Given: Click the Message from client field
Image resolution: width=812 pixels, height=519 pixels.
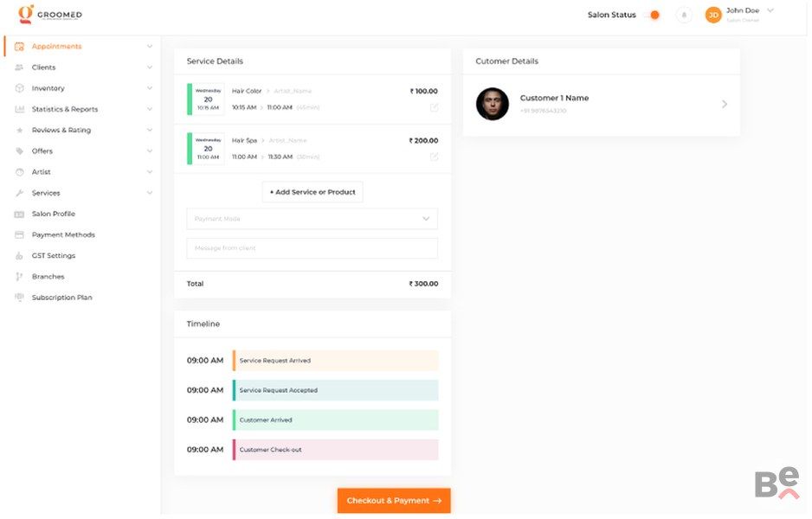Looking at the screenshot, I should pyautogui.click(x=312, y=248).
